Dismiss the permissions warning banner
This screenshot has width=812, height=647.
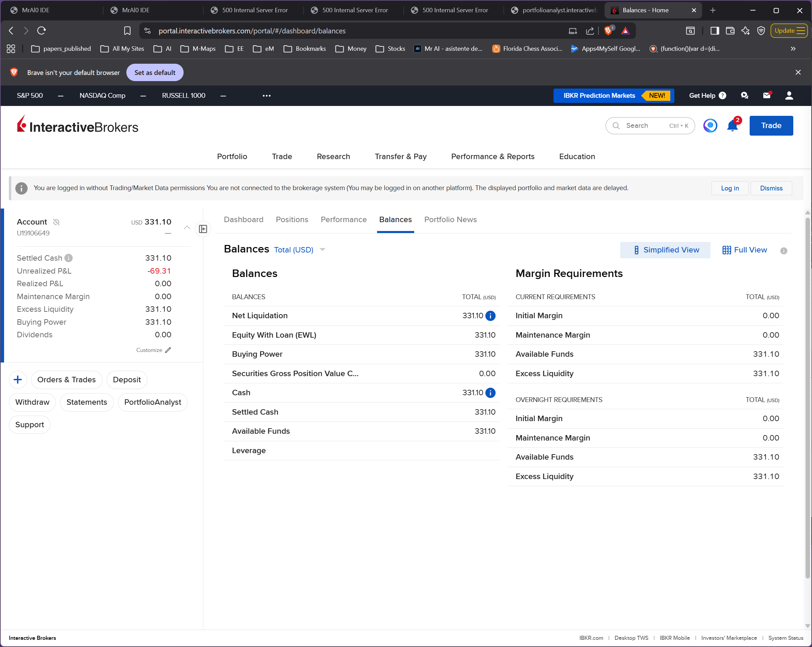pyautogui.click(x=771, y=188)
